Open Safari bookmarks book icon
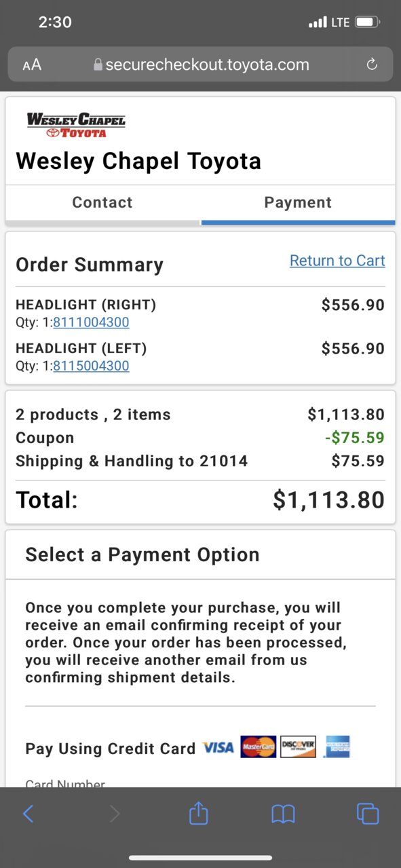Screen dimensions: 401x868 (283, 814)
